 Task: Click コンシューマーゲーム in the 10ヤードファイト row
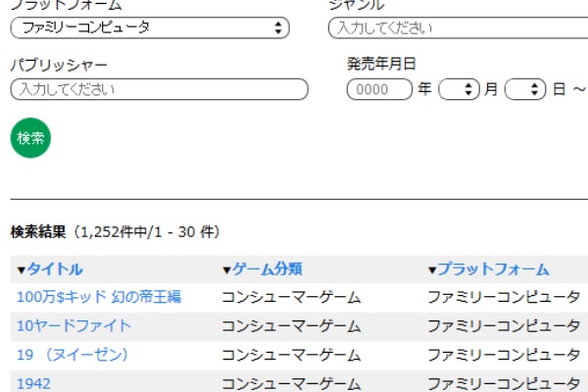[x=291, y=326]
